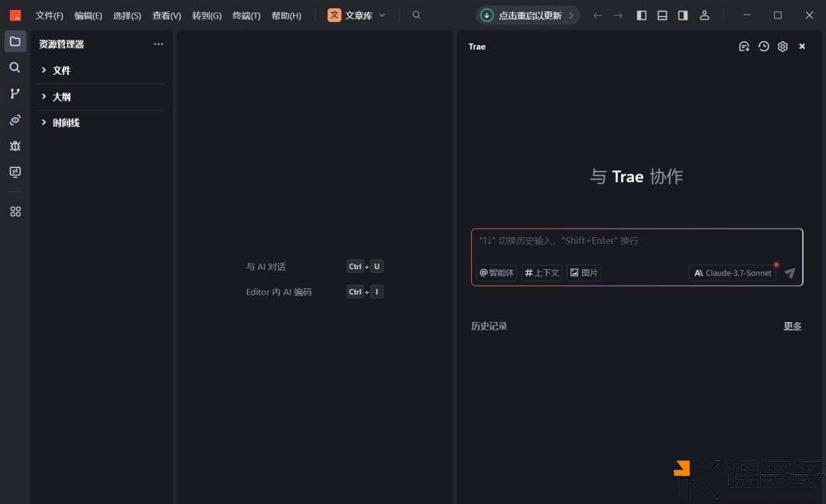This screenshot has width=826, height=504.
Task: Open the Preview monitor sidebar icon
Action: point(15,171)
